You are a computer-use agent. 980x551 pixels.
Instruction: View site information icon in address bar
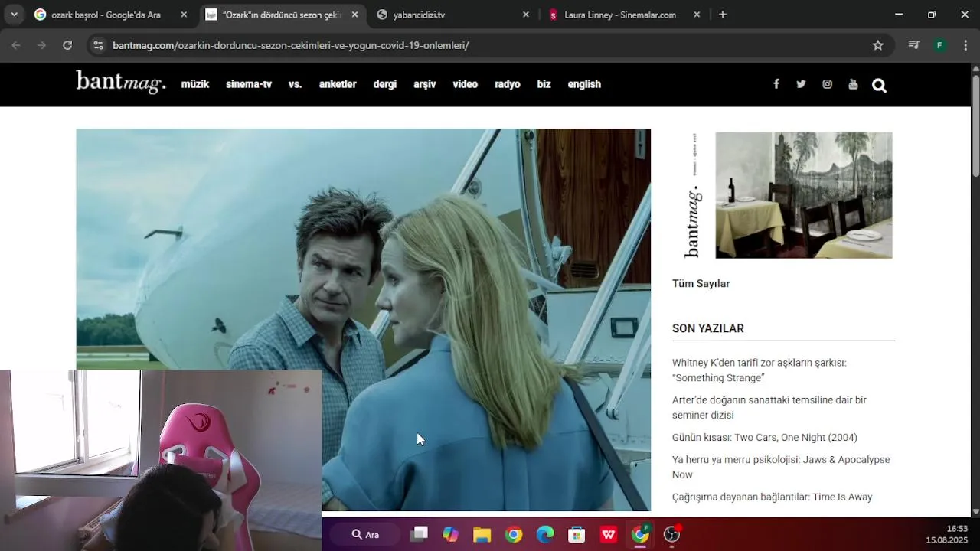click(97, 45)
